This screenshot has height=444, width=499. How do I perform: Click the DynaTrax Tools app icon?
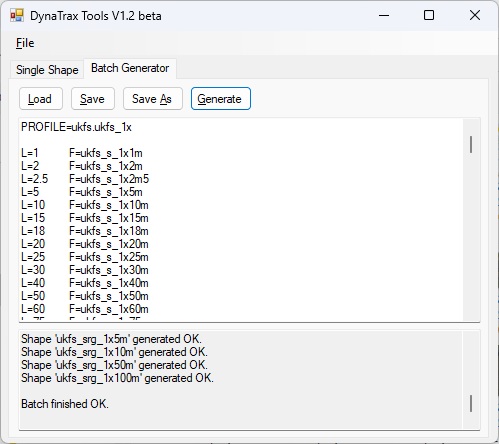pyautogui.click(x=17, y=16)
